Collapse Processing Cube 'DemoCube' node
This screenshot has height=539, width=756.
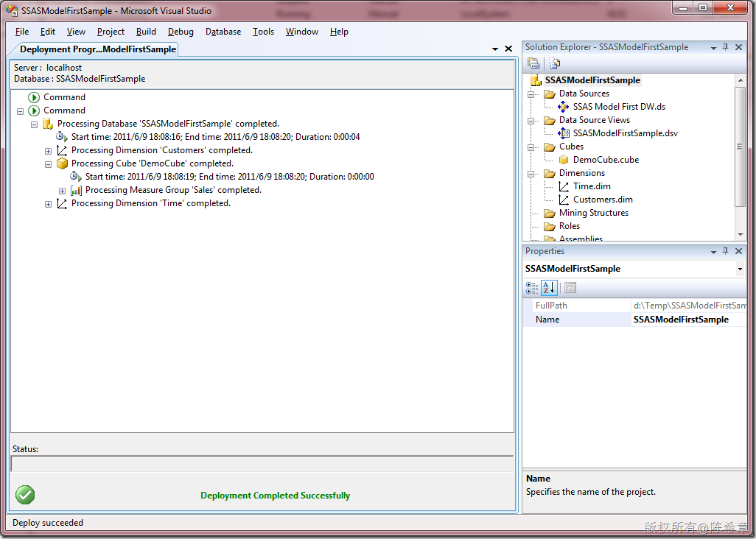[48, 164]
